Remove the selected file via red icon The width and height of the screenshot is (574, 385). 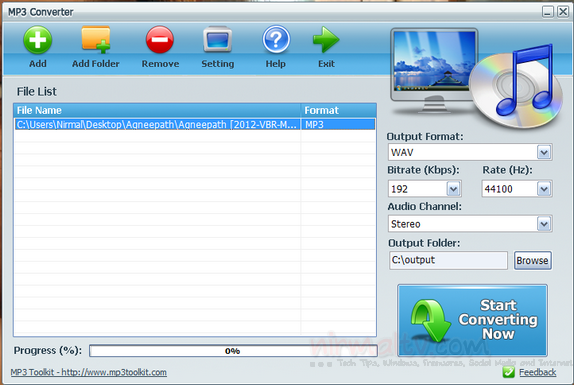(x=160, y=40)
